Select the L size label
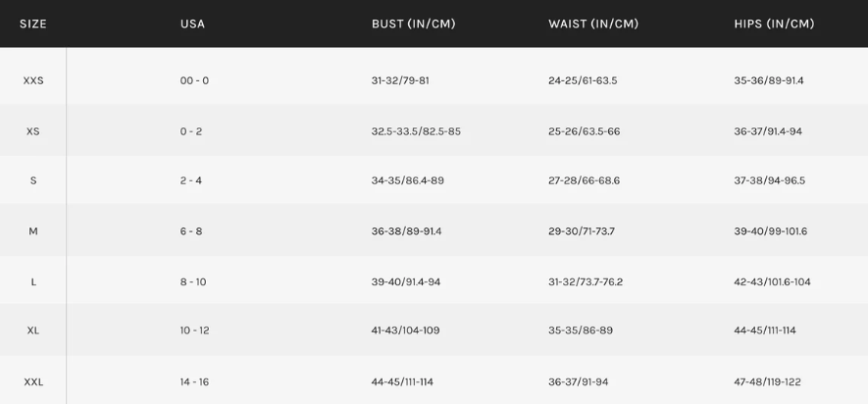Viewport: 868px width, 404px height. (x=33, y=282)
